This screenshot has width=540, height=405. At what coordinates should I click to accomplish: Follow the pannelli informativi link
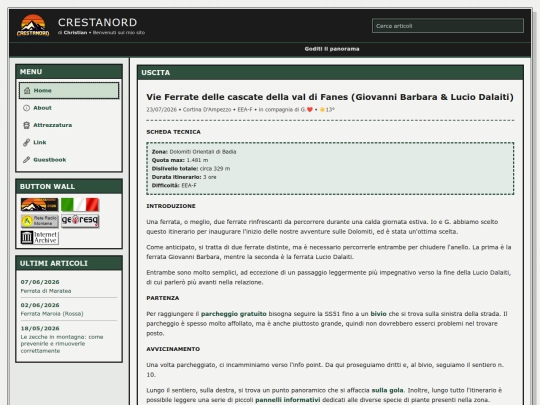point(288,400)
